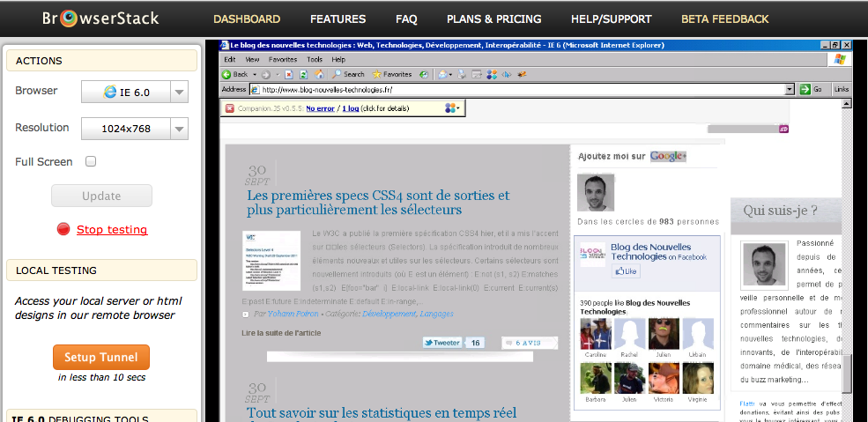
Task: Click the IE Print icon
Action: point(463,75)
